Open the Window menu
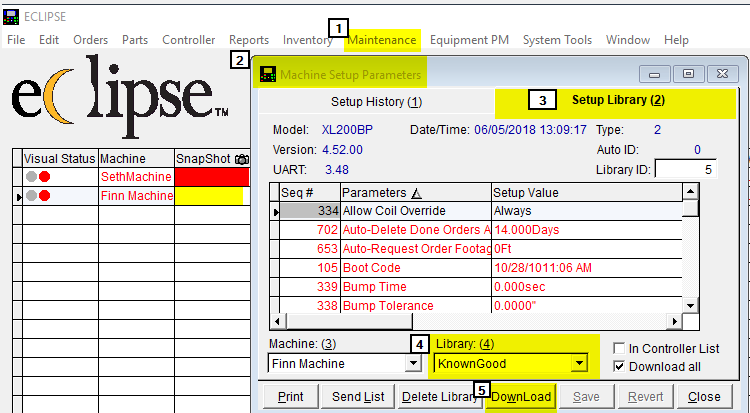 [x=628, y=40]
